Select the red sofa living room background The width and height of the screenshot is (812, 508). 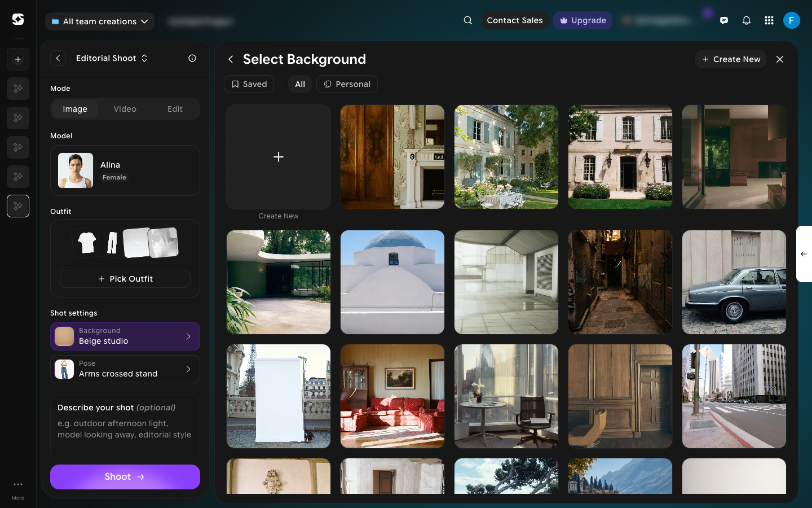point(392,396)
